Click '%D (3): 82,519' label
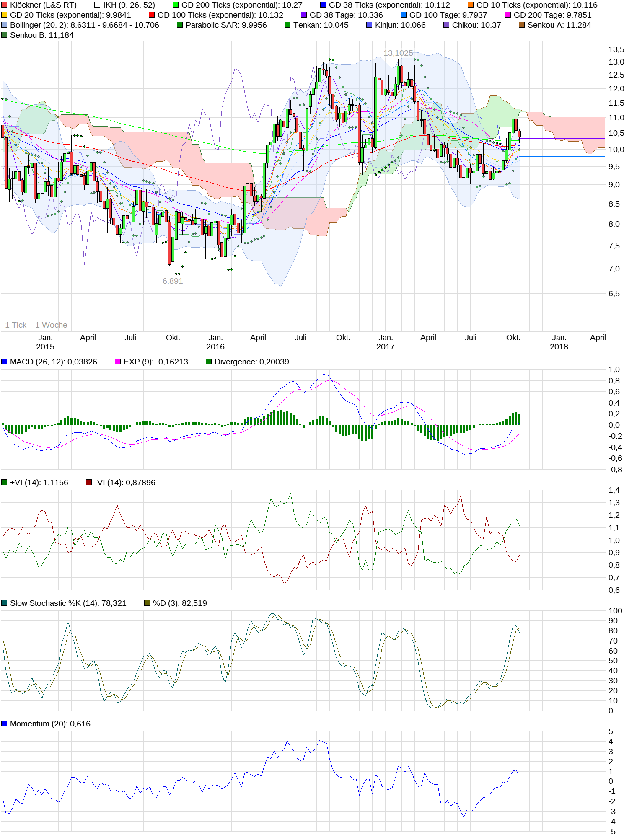The height and width of the screenshot is (840, 637). [180, 603]
